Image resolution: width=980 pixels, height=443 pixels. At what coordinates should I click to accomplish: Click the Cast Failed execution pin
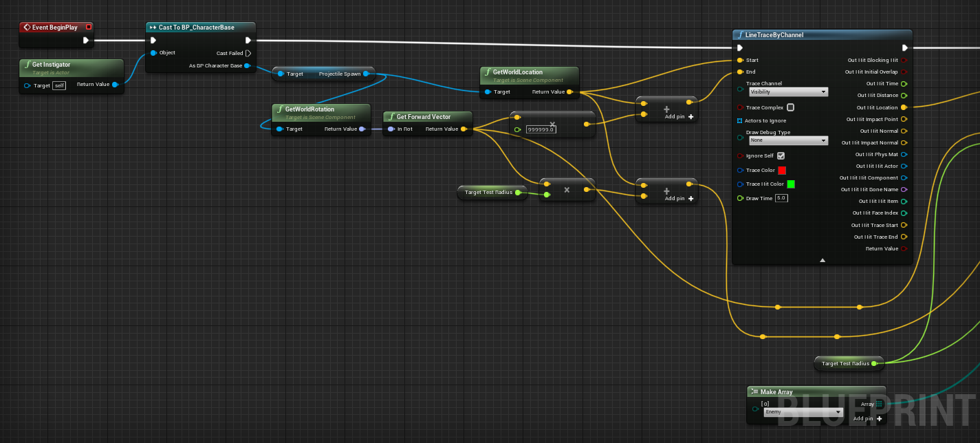[248, 53]
